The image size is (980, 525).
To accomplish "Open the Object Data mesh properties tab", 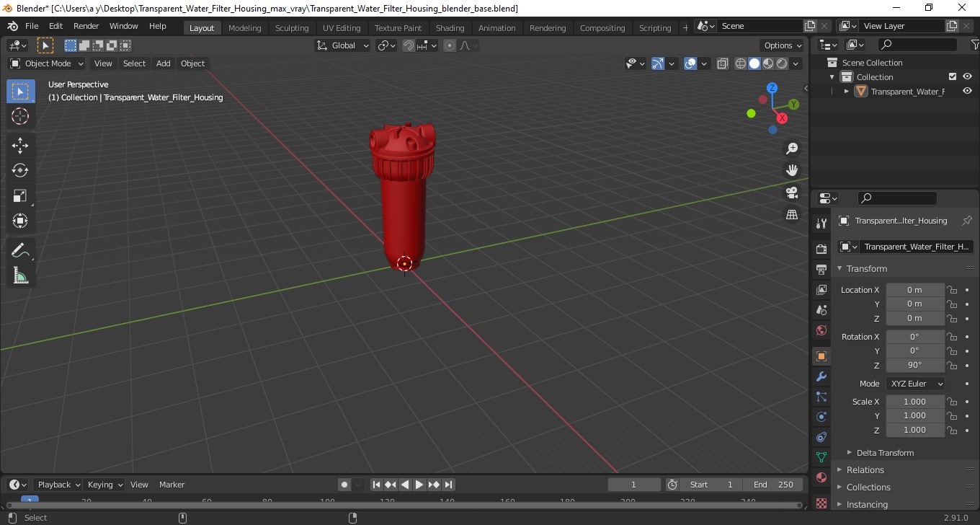I will point(821,457).
